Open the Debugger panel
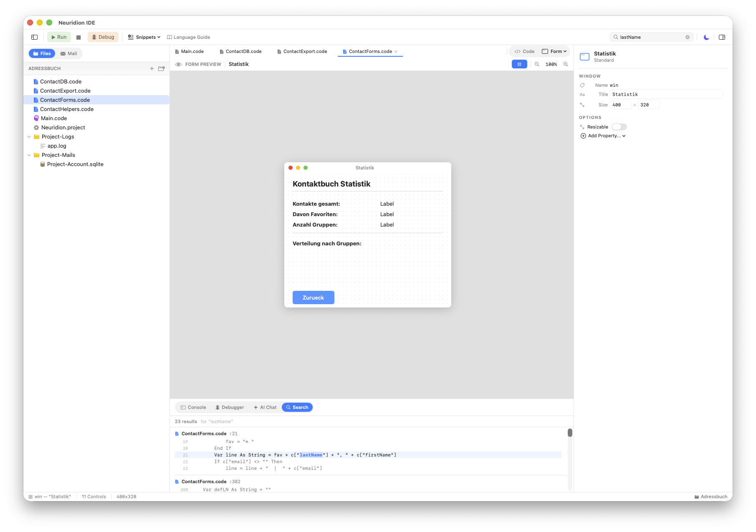Viewport: 756px width, 532px height. click(230, 407)
